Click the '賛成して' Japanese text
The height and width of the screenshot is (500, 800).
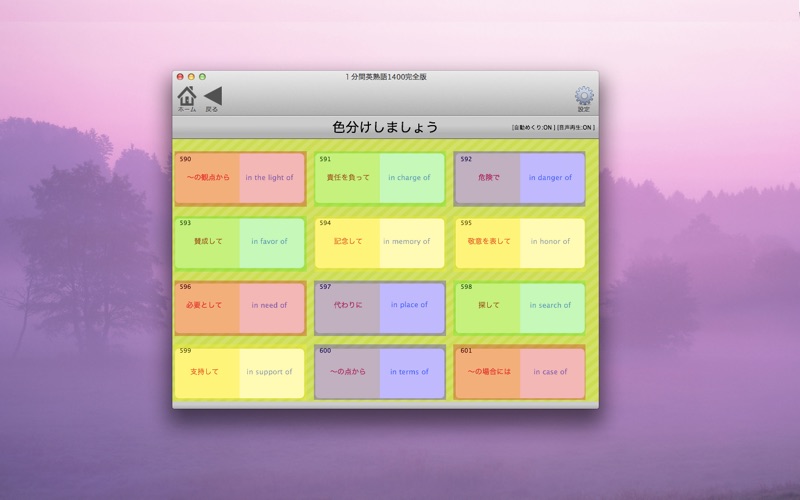(208, 241)
